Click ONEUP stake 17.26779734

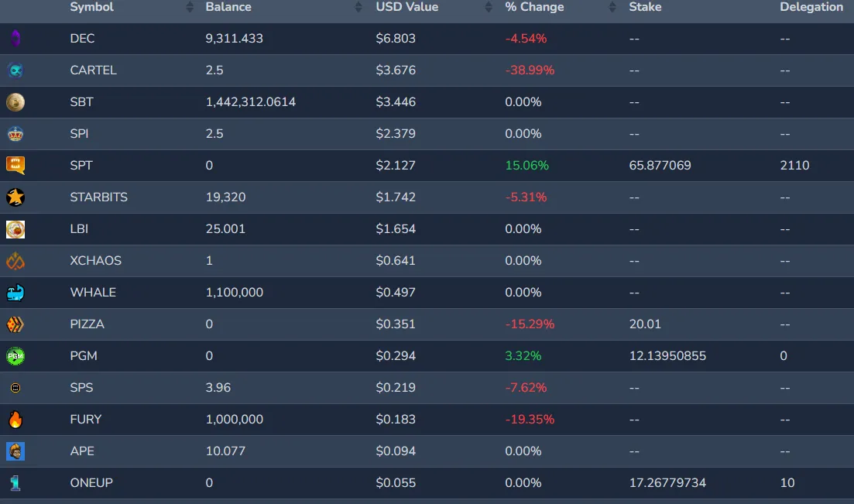tap(667, 483)
